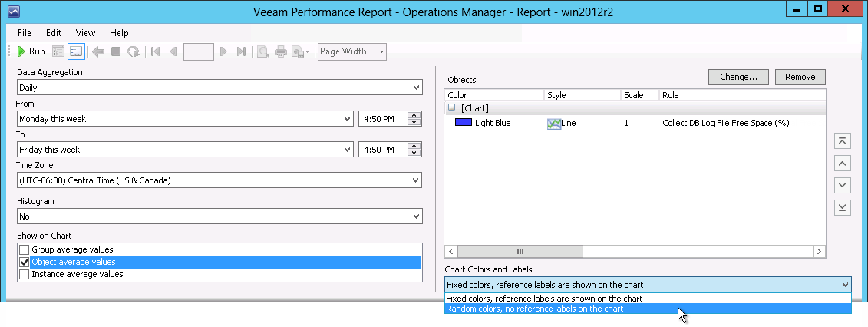Move object up one arrow button
This screenshot has width=868, height=327.
(x=842, y=163)
